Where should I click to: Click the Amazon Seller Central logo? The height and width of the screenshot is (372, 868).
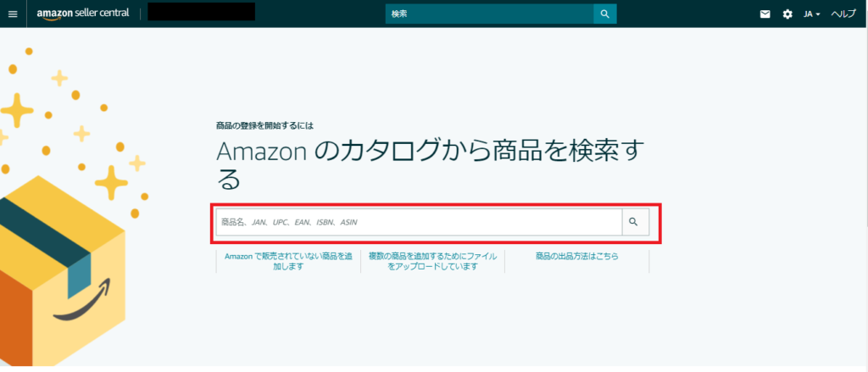click(84, 14)
